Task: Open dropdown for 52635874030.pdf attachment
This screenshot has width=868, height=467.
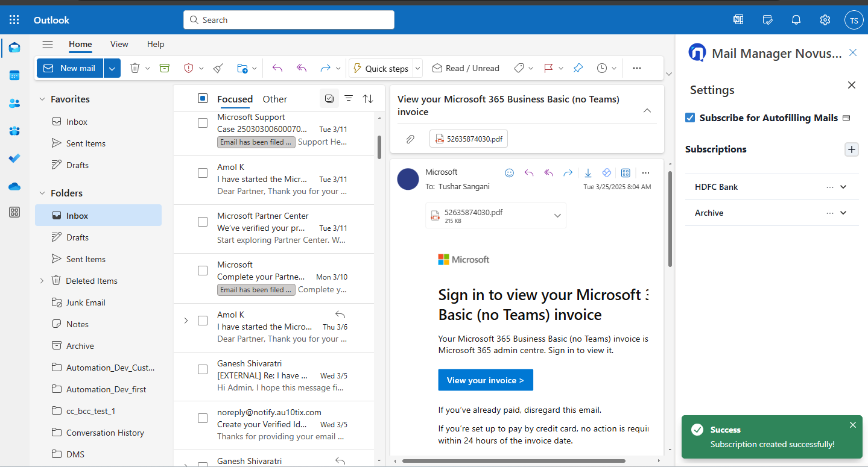Action: tap(557, 216)
